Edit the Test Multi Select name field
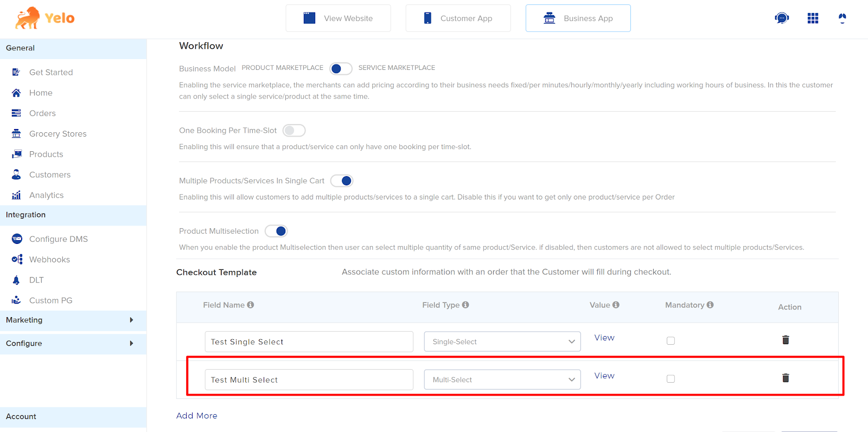Viewport: 868px width, 432px height. coord(309,379)
